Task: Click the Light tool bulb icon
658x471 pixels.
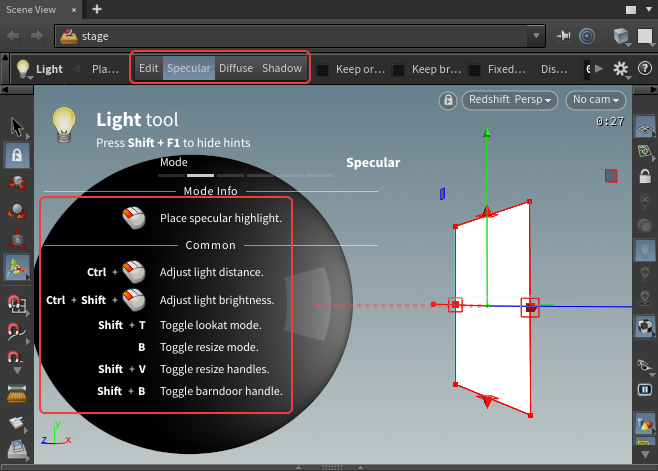Action: 23,69
